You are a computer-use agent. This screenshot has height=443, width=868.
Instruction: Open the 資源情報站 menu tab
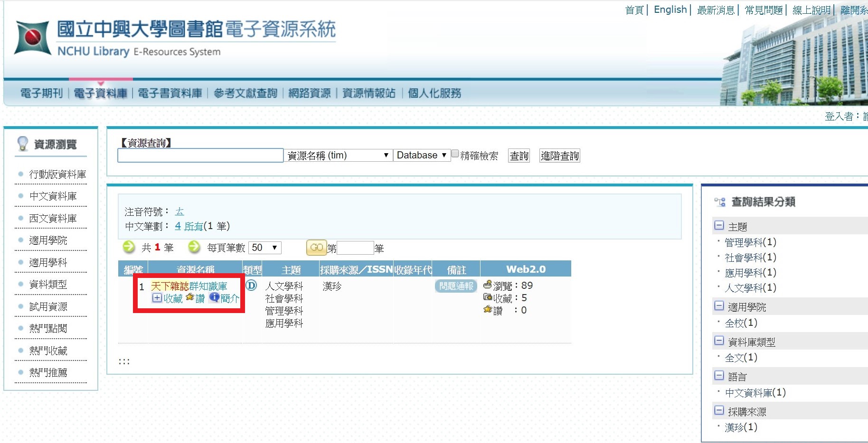click(x=369, y=93)
